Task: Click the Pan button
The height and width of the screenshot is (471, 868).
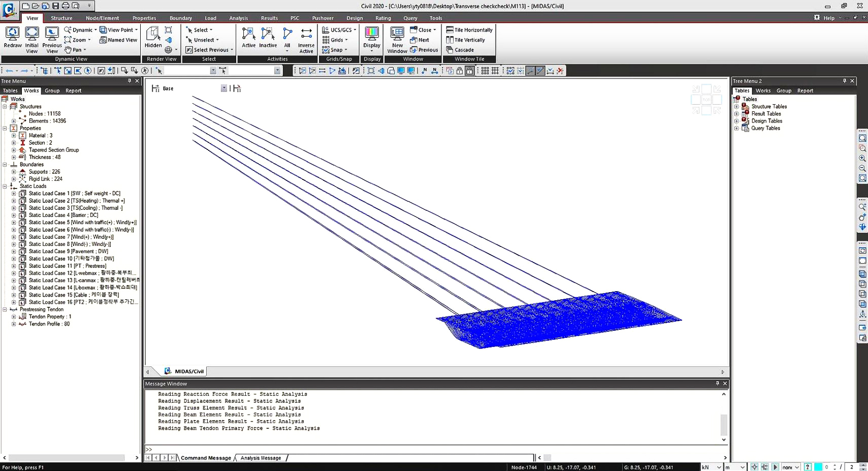Action: [x=75, y=50]
